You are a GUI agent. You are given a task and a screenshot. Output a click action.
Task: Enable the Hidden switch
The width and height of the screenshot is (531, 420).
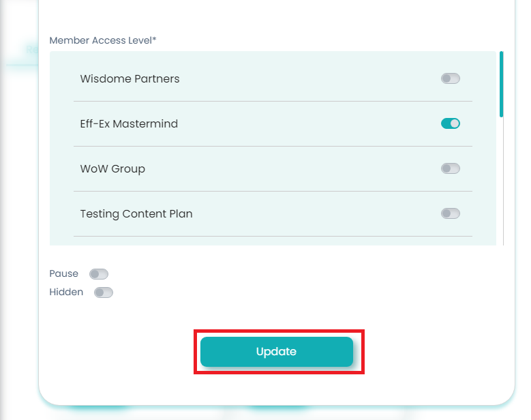click(x=104, y=292)
